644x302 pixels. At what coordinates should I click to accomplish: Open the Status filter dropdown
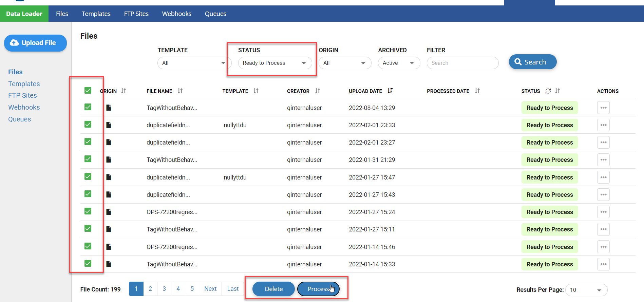point(274,63)
